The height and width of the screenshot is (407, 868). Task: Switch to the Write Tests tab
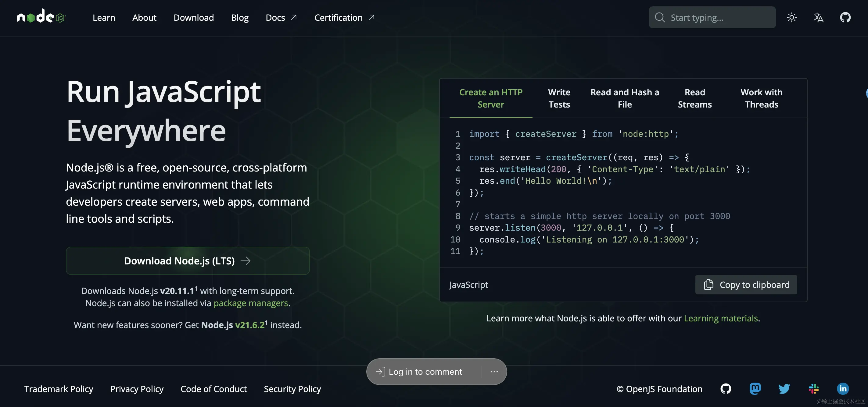[559, 98]
